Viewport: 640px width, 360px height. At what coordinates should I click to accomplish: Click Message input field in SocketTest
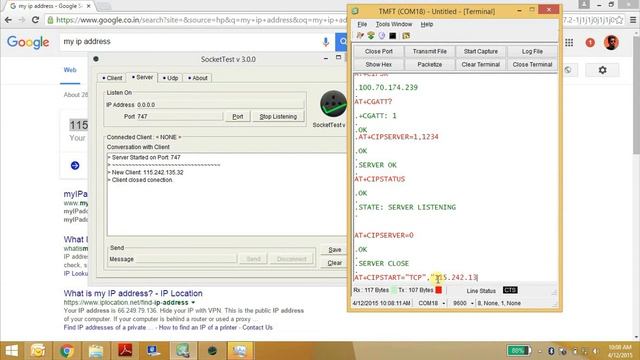coord(185,259)
